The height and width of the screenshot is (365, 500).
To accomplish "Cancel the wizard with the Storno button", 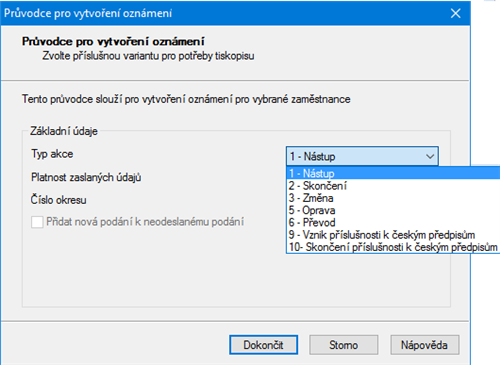I will [344, 345].
